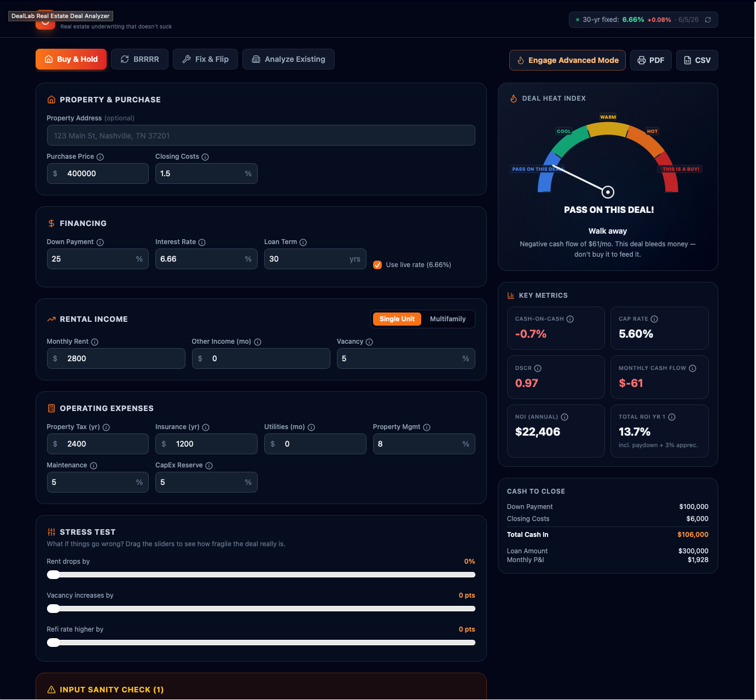The height and width of the screenshot is (700, 756).
Task: Click the info icon next to Purchase Price
Action: [x=100, y=157]
